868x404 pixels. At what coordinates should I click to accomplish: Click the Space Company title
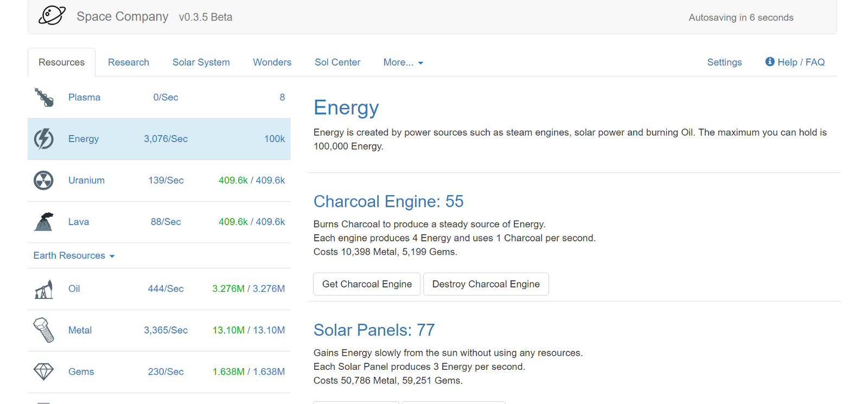point(123,17)
